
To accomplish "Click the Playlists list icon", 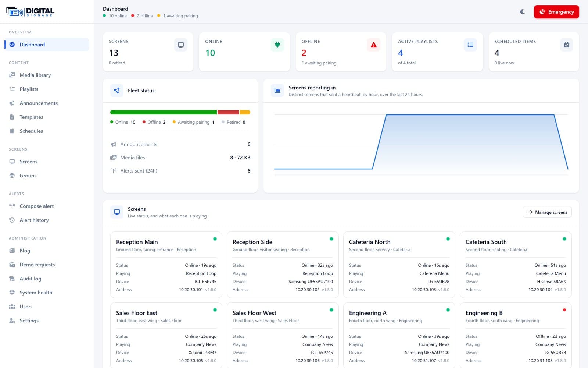I will click(12, 89).
